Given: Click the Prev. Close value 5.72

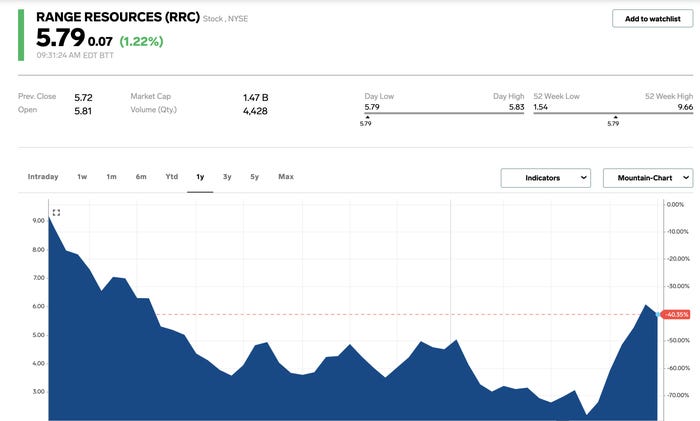Looking at the screenshot, I should pos(83,97).
